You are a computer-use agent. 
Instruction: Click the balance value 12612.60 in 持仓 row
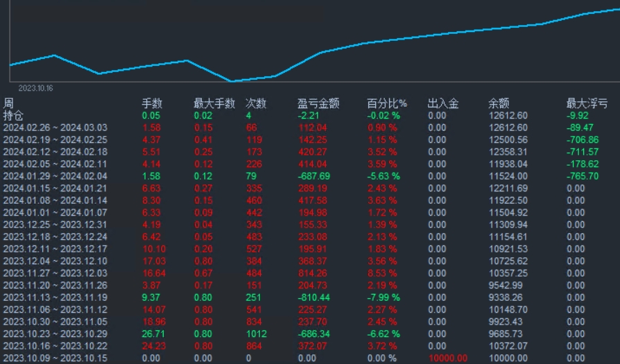508,116
